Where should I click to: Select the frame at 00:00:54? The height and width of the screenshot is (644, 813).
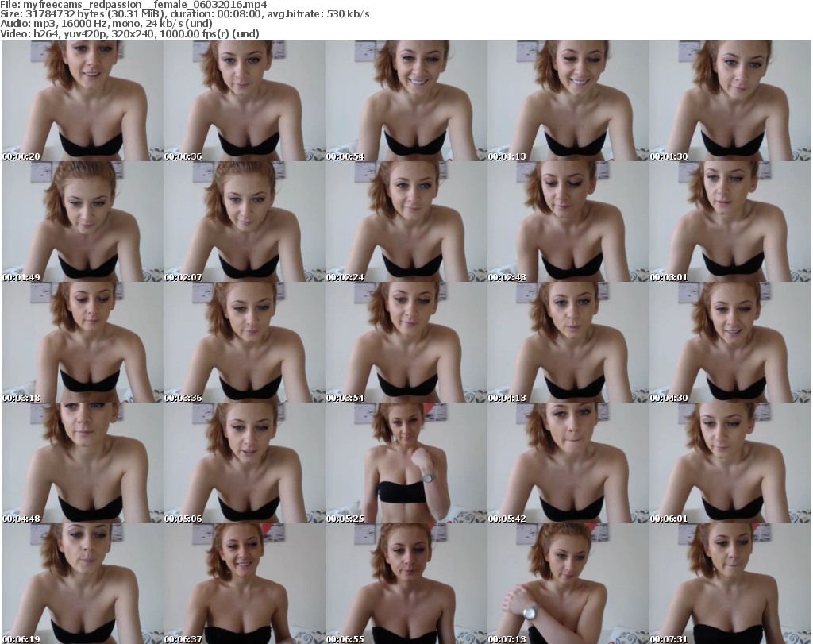point(406,101)
